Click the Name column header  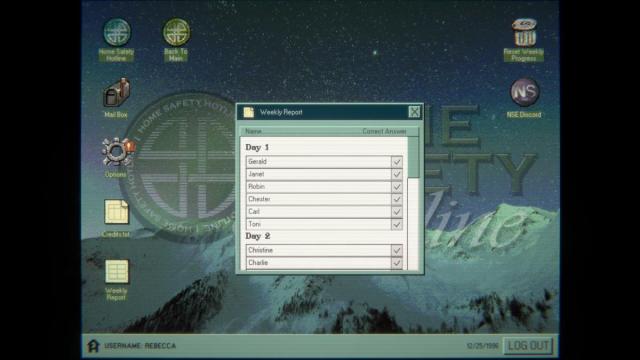(x=253, y=131)
